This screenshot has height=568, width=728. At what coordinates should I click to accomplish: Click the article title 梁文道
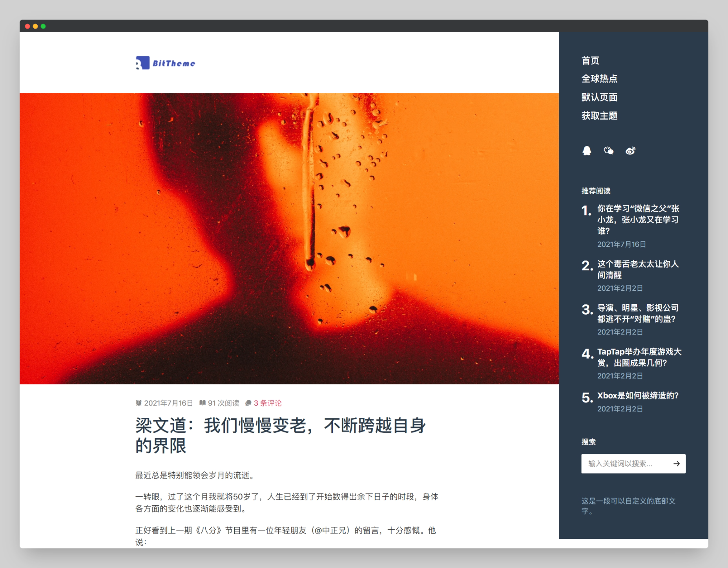[x=281, y=435]
